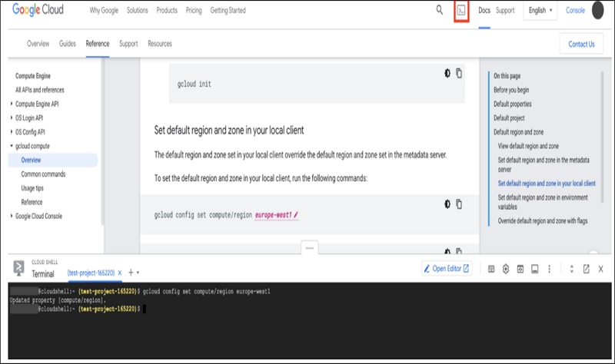This screenshot has height=364, width=615.
Task: Open the English language dropdown
Action: (x=540, y=11)
